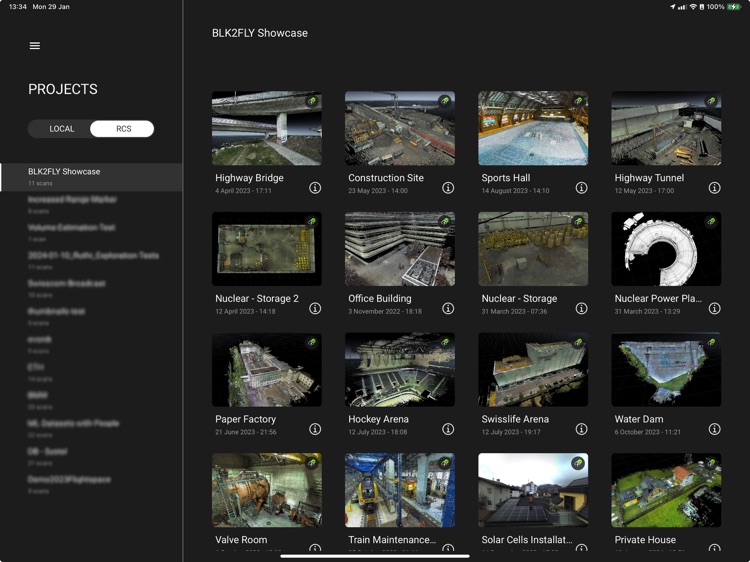Click green badge on Highway Tunnel thumbnail
This screenshot has width=750, height=562.
point(711,102)
